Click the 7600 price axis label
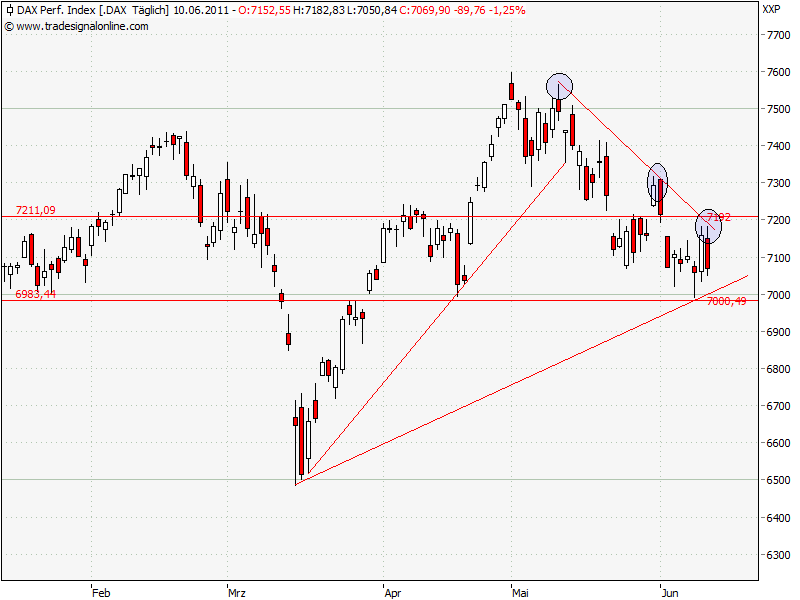This screenshot has height=600, width=800. (x=779, y=72)
